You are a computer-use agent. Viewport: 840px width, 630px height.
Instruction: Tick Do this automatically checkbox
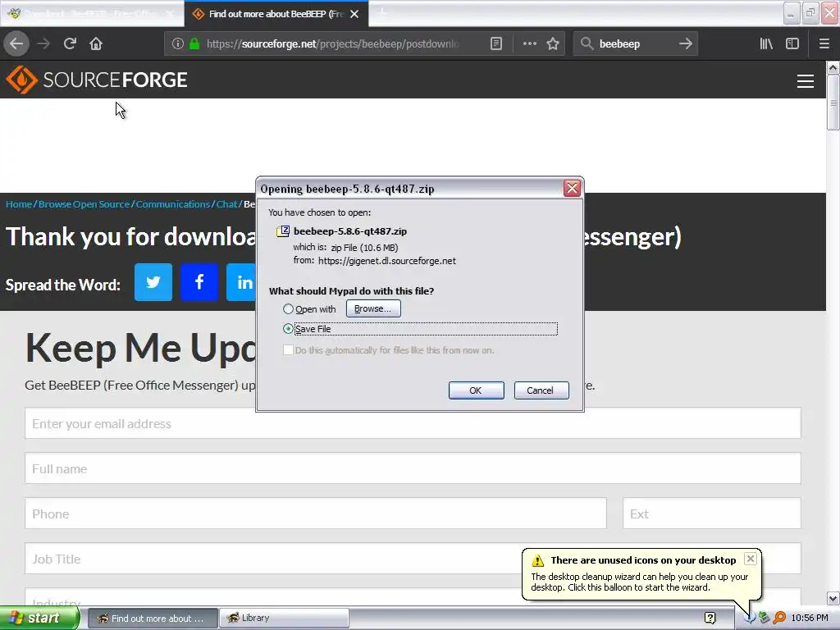pyautogui.click(x=288, y=350)
